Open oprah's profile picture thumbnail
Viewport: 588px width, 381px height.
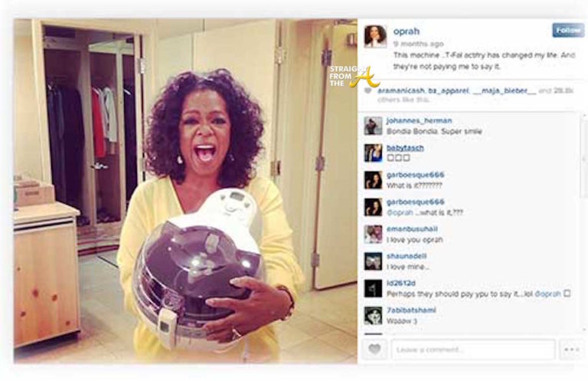pos(375,36)
